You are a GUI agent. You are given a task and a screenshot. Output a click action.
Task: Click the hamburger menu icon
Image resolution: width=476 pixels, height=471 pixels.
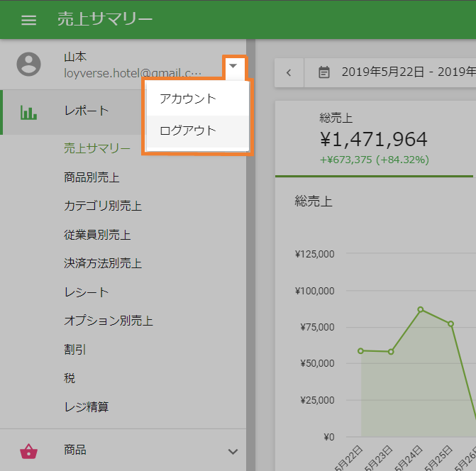[x=28, y=20]
